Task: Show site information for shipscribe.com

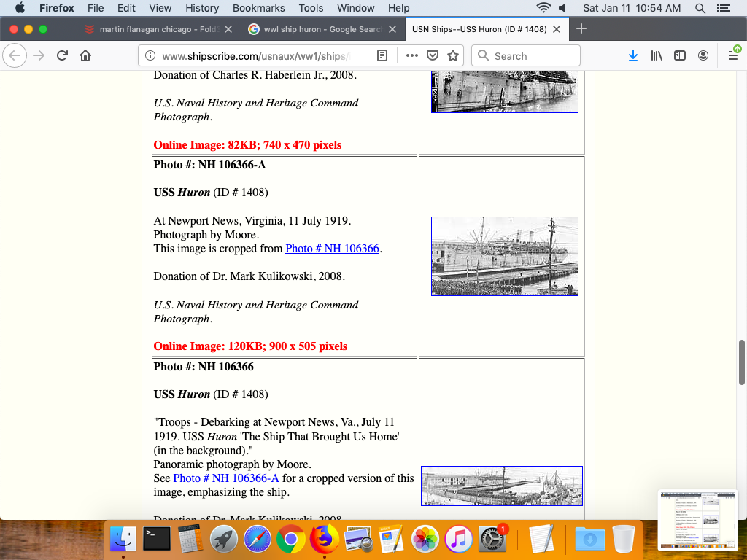Action: pyautogui.click(x=150, y=56)
